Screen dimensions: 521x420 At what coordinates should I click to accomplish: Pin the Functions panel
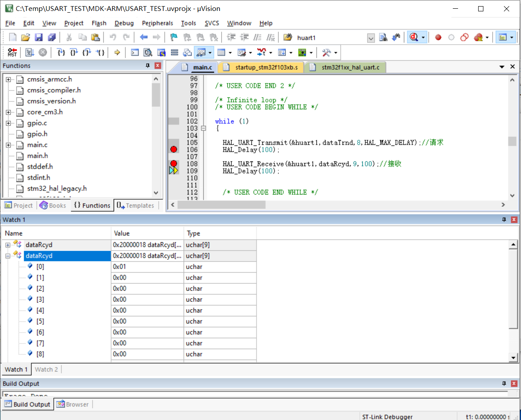click(148, 66)
